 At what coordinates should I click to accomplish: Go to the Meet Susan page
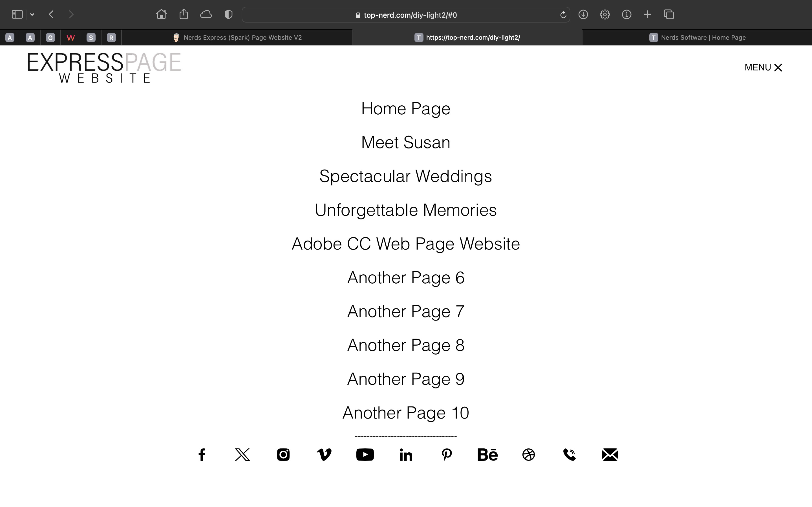point(405,142)
